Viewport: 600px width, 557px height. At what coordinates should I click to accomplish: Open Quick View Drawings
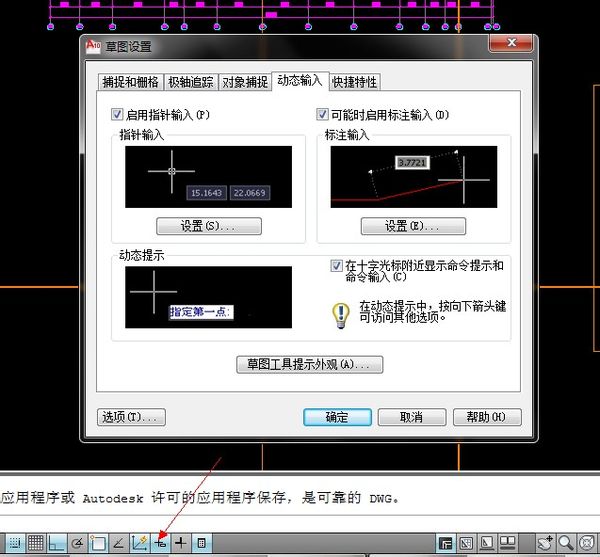[x=508, y=542]
